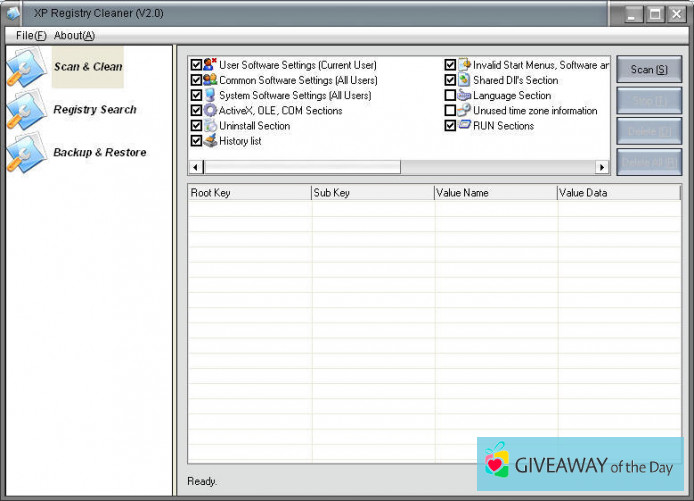
Task: Click the section list's right scroll arrow
Action: (x=602, y=167)
